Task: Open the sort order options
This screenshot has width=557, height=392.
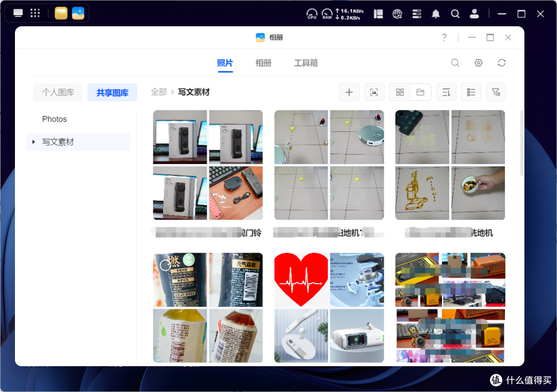Action: (446, 92)
